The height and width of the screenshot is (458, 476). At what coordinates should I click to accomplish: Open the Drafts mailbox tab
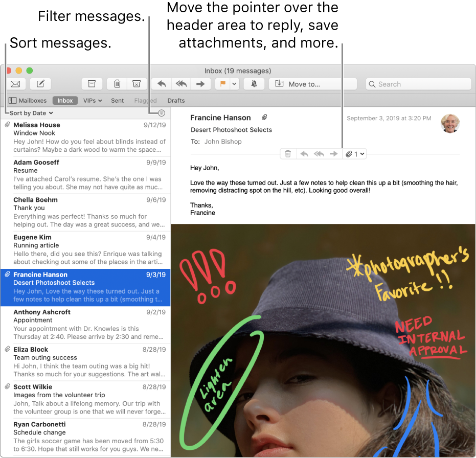tap(176, 101)
